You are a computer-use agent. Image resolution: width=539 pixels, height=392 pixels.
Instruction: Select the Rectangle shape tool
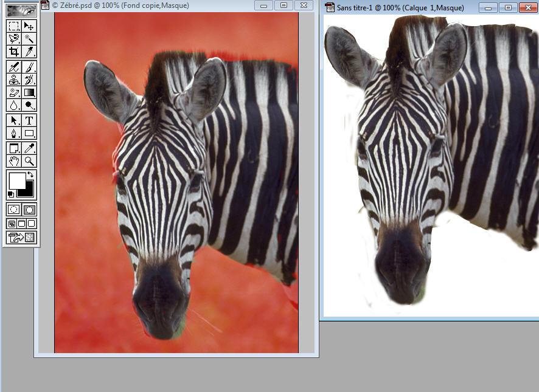[29, 133]
